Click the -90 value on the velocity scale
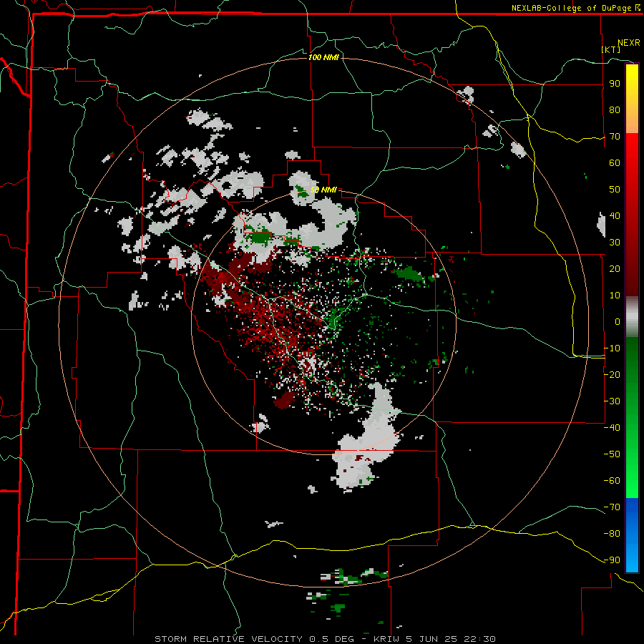 612,560
